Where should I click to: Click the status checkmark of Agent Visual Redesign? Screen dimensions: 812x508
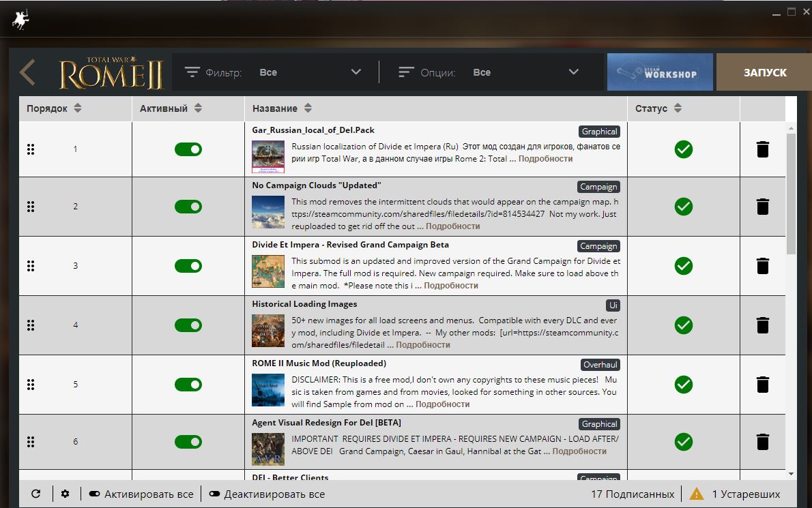[684, 442]
